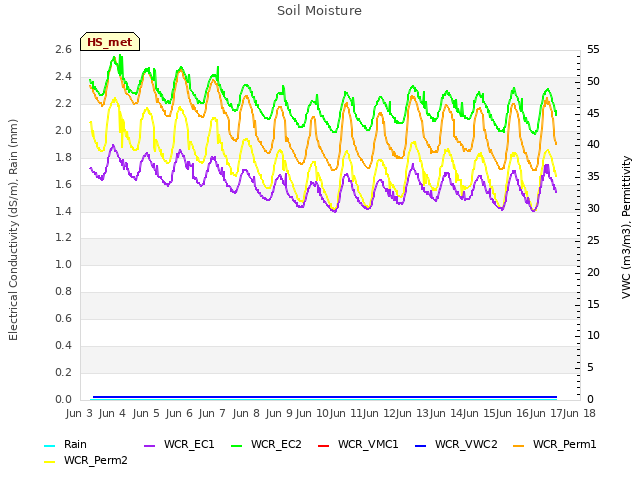Click the Jun 3 x-axis label

pos(79,413)
